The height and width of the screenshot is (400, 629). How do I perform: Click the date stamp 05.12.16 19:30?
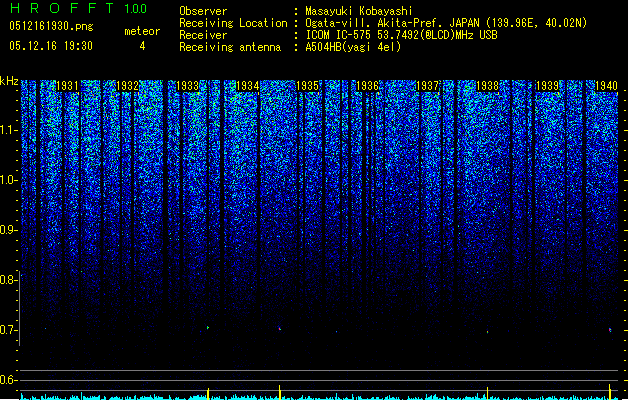click(x=51, y=46)
